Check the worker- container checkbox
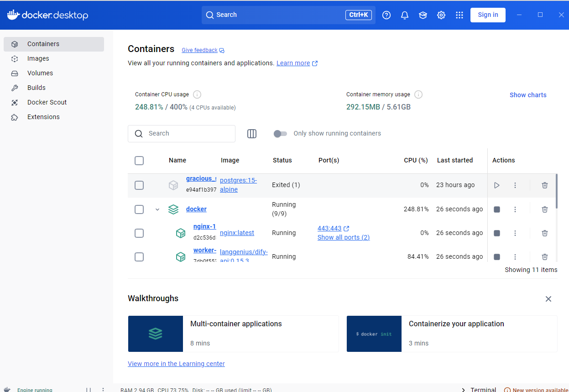Viewport: 569px width, 392px height. pos(139,257)
